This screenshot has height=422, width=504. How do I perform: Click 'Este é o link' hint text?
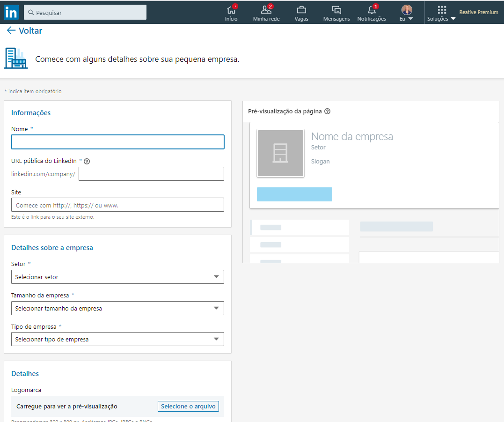coord(53,217)
